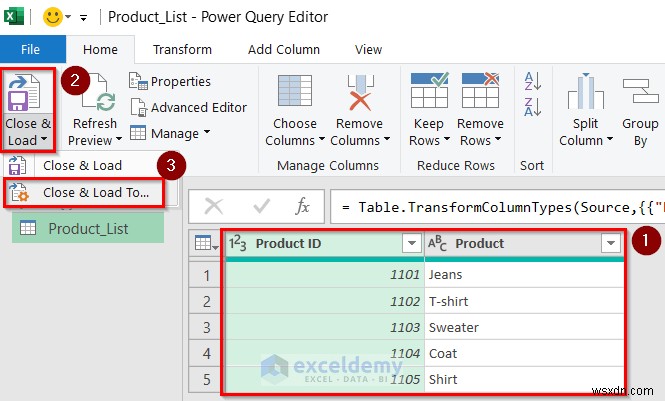This screenshot has height=401, width=665.
Task: Click the cell containing Sweater
Action: click(x=524, y=327)
